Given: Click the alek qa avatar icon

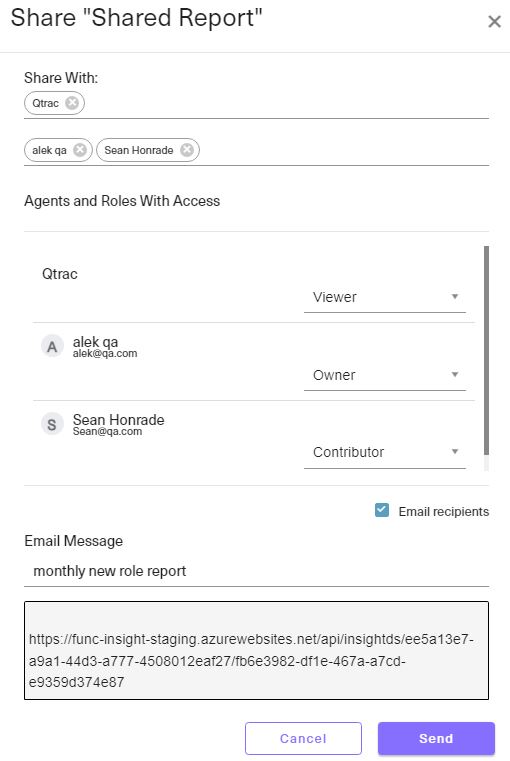Looking at the screenshot, I should (x=52, y=347).
